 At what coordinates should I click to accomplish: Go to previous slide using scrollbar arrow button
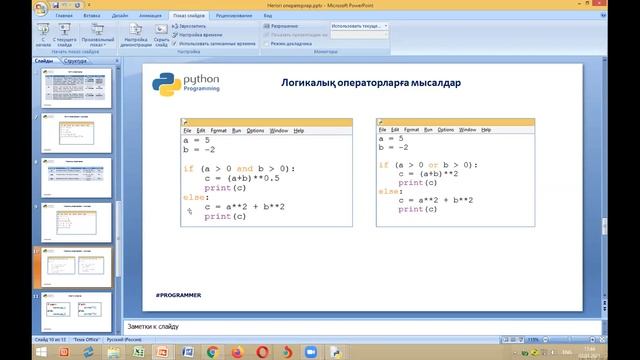604,302
